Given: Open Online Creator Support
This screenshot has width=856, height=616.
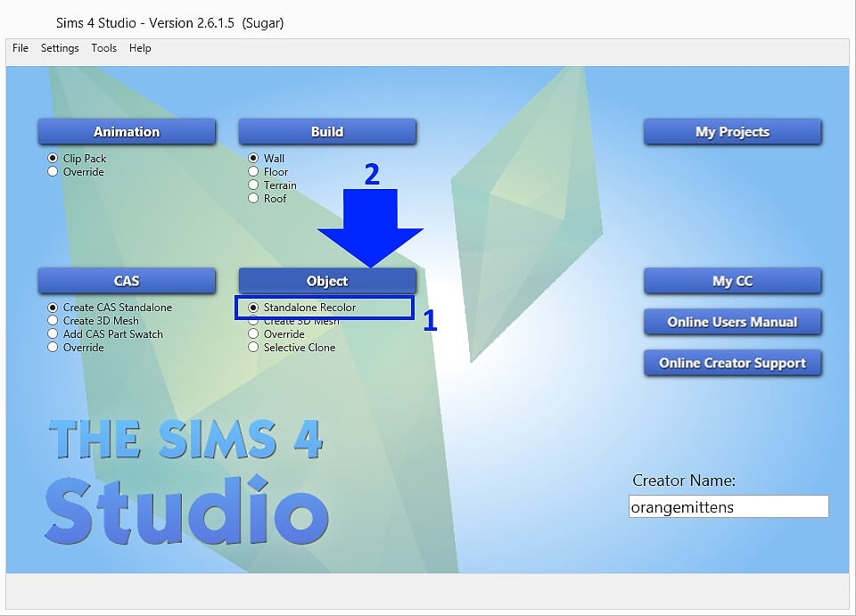Looking at the screenshot, I should point(733,363).
